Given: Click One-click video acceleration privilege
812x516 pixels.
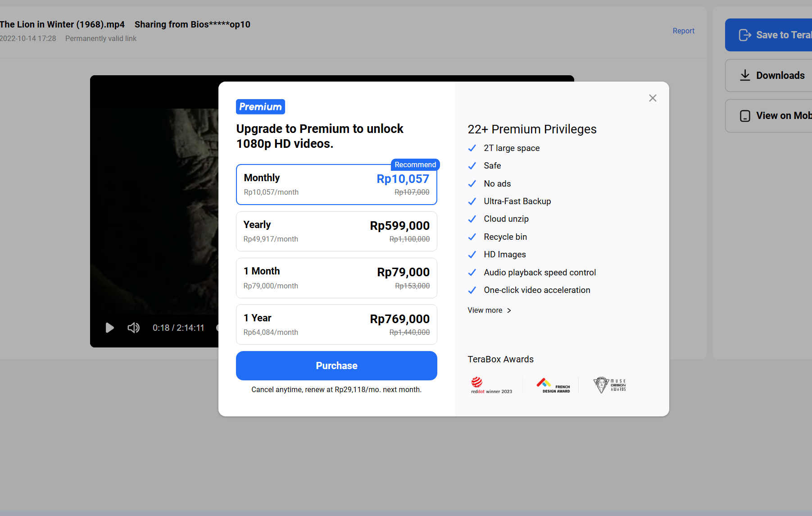Looking at the screenshot, I should [537, 290].
